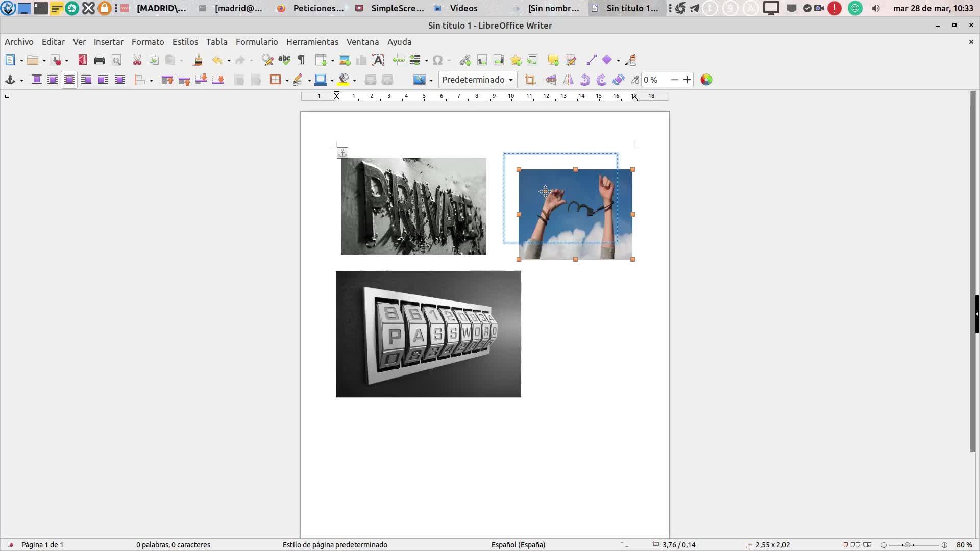
Task: Open the image Color toolbar icon
Action: click(706, 80)
